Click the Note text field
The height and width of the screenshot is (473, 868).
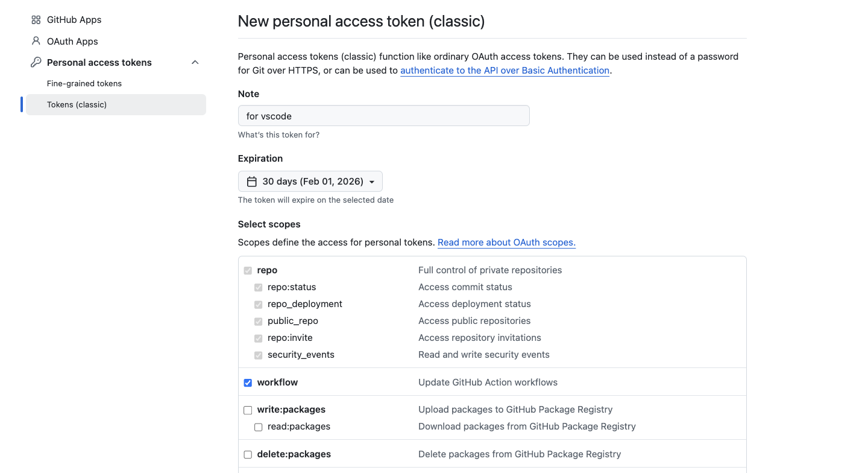coord(383,116)
